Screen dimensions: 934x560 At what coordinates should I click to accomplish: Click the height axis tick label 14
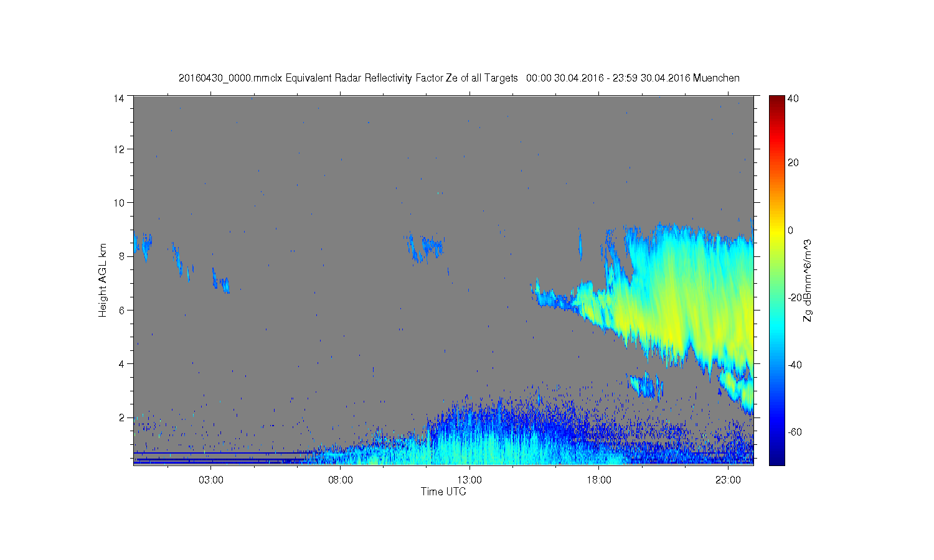[119, 98]
